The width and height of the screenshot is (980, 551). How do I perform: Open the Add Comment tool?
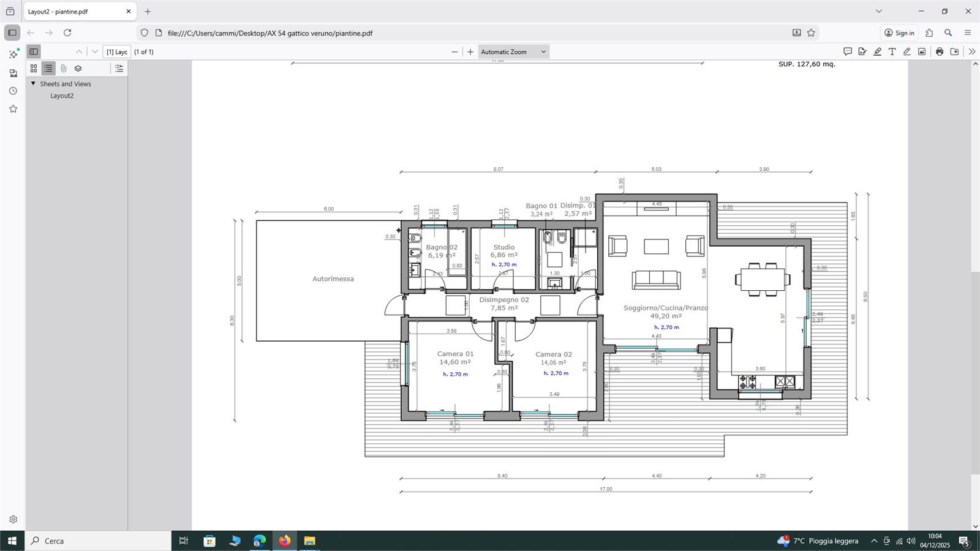click(848, 51)
